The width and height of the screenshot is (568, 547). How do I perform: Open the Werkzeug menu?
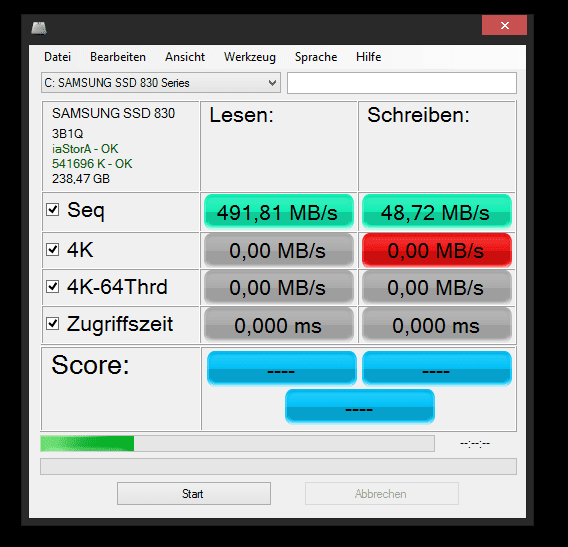tap(250, 57)
